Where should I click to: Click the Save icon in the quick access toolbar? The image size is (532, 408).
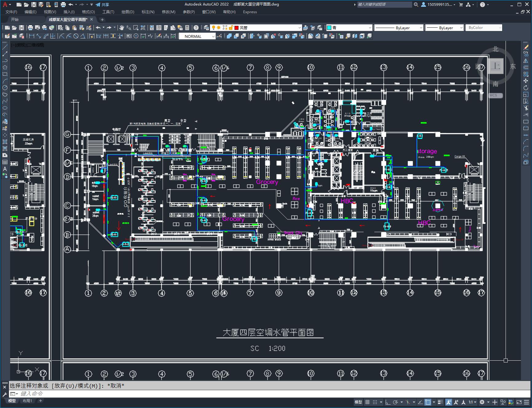click(34, 5)
